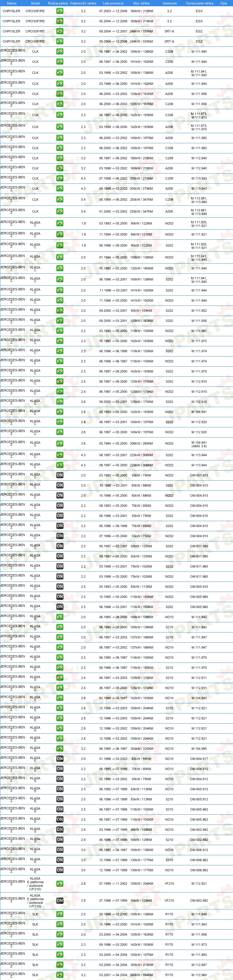The image size is (233, 980).
Task: Click the Pojemność silnika column header
Action: [x=83, y=3]
